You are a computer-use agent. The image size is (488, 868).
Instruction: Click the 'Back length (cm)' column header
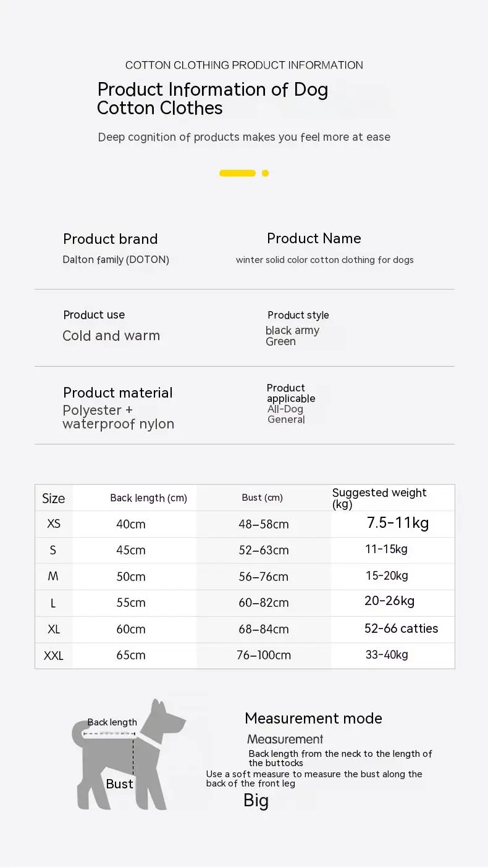(148, 498)
